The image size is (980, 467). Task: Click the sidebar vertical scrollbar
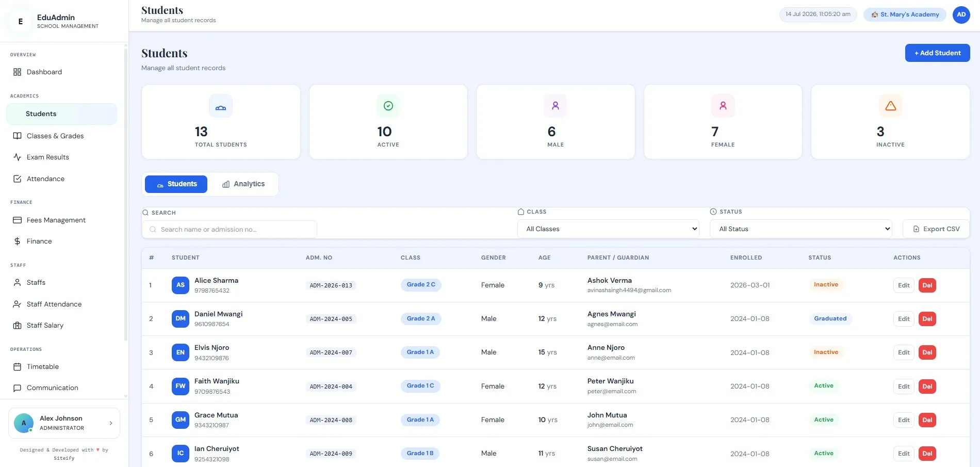pyautogui.click(x=125, y=194)
